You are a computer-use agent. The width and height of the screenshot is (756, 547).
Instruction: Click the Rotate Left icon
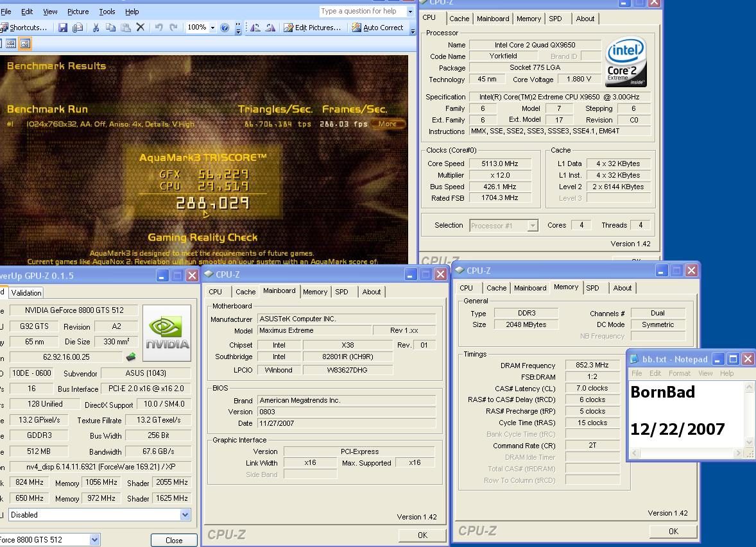pyautogui.click(x=255, y=28)
